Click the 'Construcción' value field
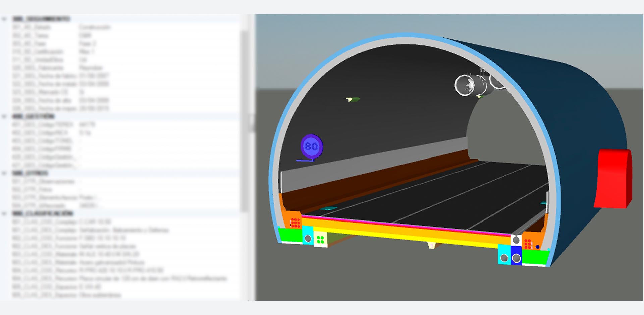The height and width of the screenshot is (315, 644). pos(95,27)
